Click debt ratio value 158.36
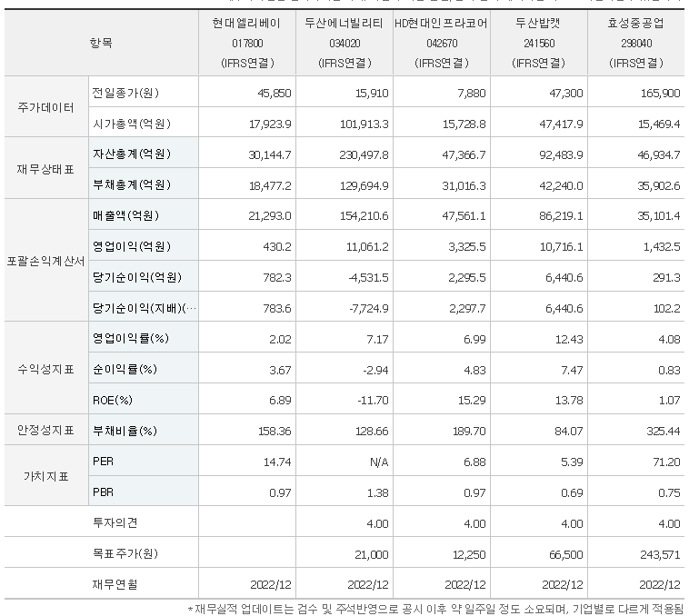 pyautogui.click(x=275, y=432)
